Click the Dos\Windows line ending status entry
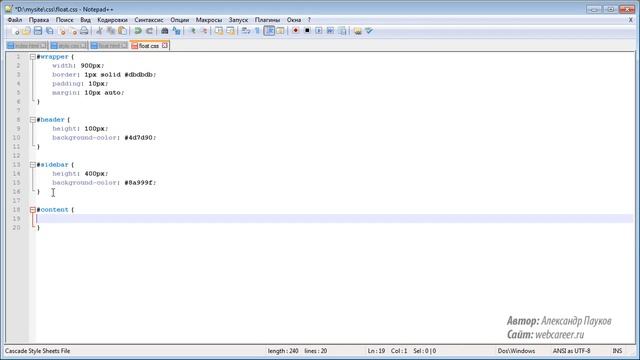640x360 pixels. pyautogui.click(x=516, y=351)
